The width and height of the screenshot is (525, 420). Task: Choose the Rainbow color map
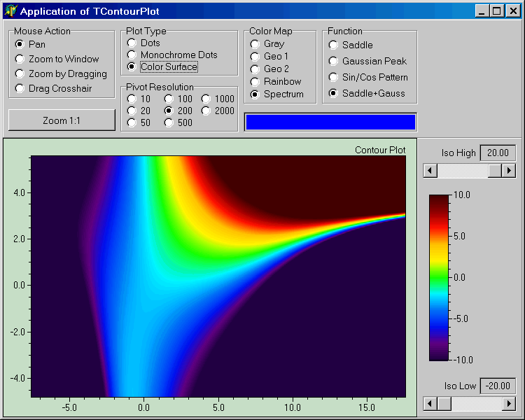point(255,82)
